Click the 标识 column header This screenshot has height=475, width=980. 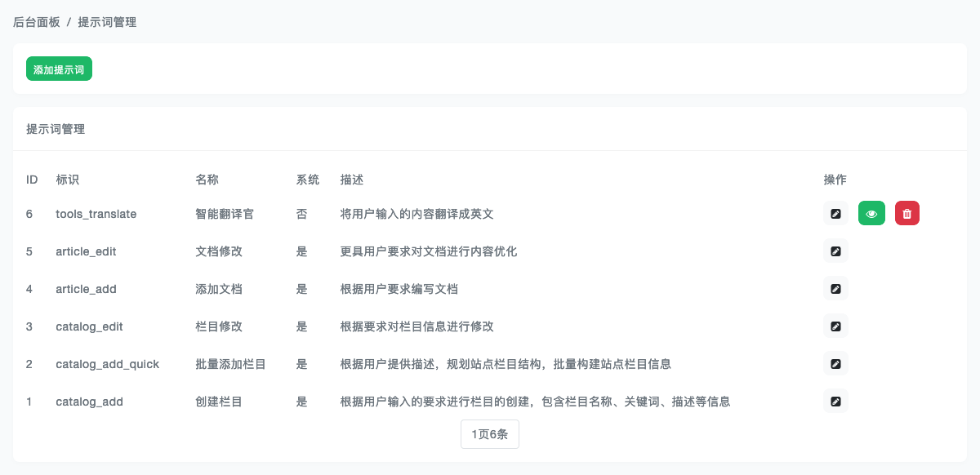pyautogui.click(x=67, y=180)
